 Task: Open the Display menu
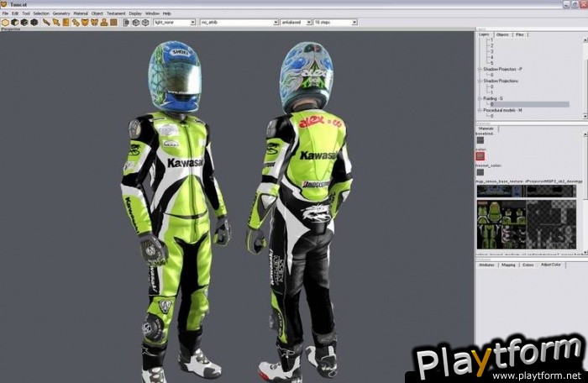(x=135, y=13)
